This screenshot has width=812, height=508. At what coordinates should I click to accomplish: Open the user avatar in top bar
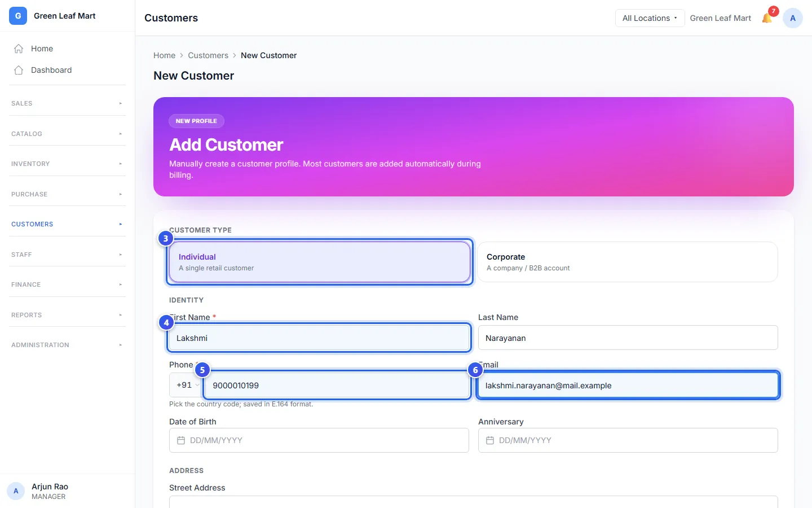click(793, 18)
